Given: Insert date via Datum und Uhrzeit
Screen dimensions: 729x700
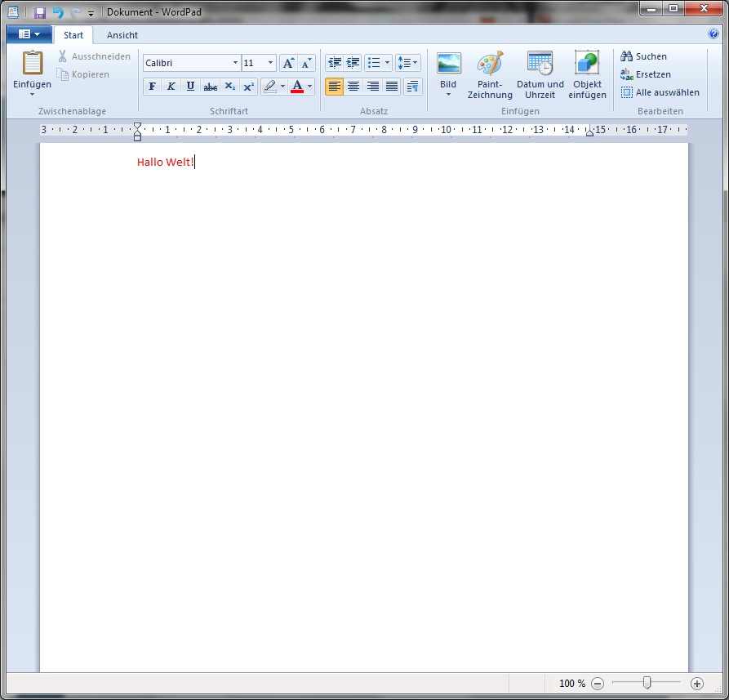Looking at the screenshot, I should (540, 64).
